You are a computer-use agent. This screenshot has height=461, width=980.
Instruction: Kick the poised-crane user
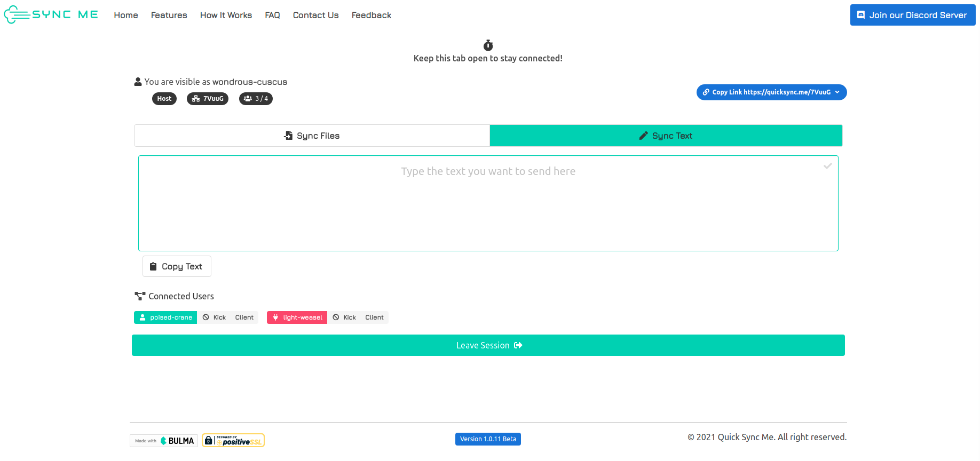(215, 317)
